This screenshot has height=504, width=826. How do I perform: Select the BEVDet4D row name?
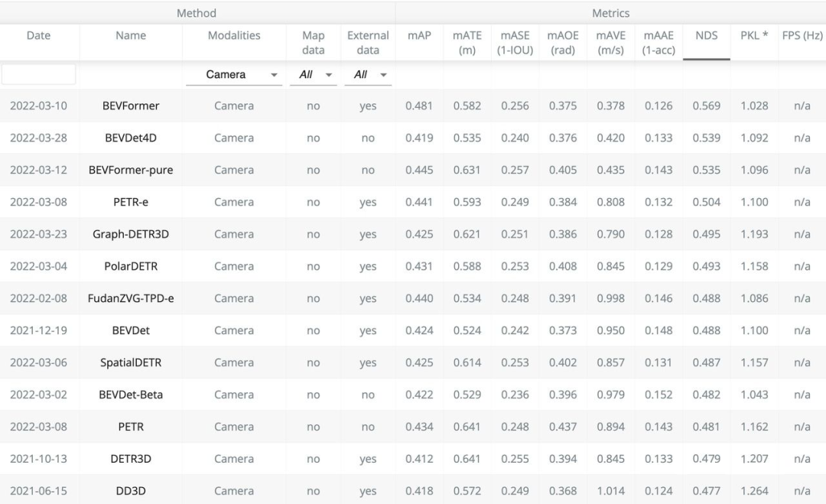click(131, 138)
